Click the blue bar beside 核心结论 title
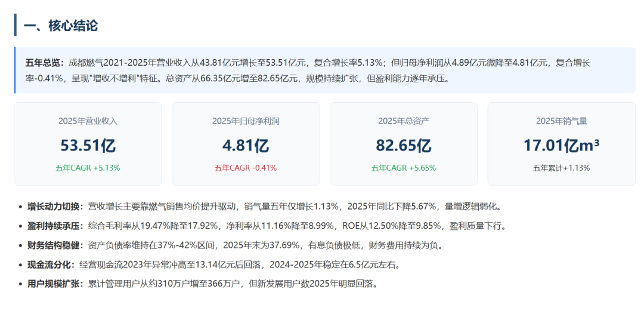This screenshot has height=311, width=644. (x=15, y=24)
